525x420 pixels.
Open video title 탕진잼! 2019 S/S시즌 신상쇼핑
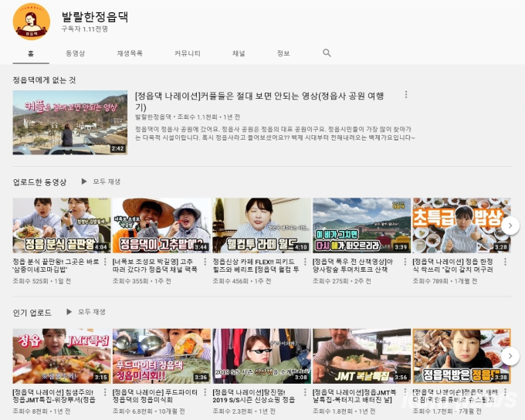point(254,396)
